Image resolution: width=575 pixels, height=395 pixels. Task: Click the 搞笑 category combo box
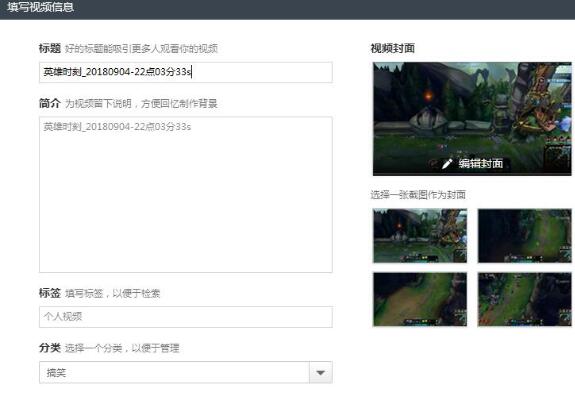(186, 373)
